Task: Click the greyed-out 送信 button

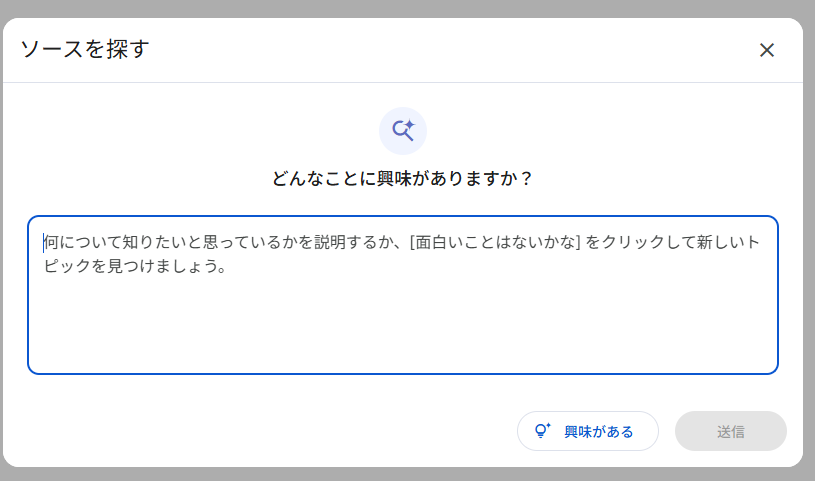Action: coord(730,431)
